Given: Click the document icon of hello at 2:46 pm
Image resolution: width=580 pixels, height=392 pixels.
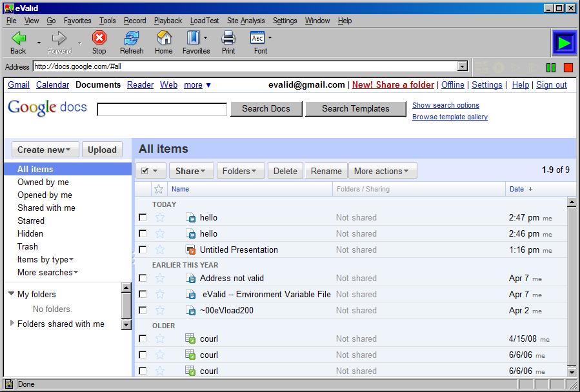Looking at the screenshot, I should tap(190, 234).
